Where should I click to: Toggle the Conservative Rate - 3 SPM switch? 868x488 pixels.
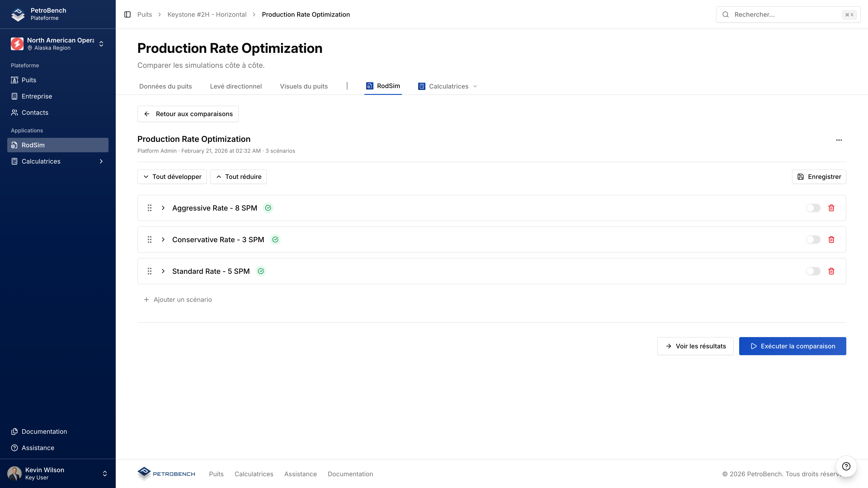click(813, 239)
